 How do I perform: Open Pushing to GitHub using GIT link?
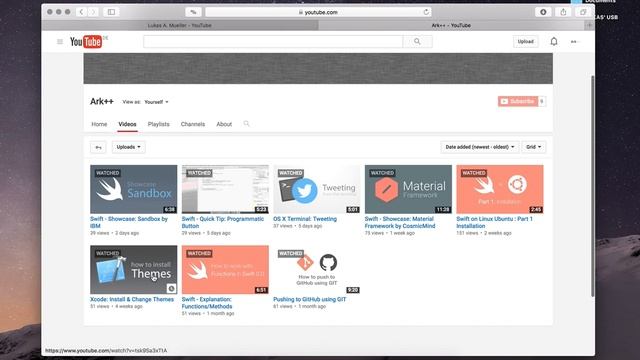pos(309,300)
